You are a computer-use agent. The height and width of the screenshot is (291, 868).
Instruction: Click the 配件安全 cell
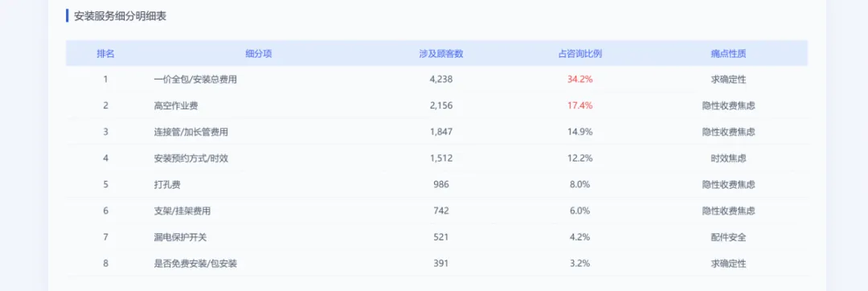pyautogui.click(x=728, y=237)
